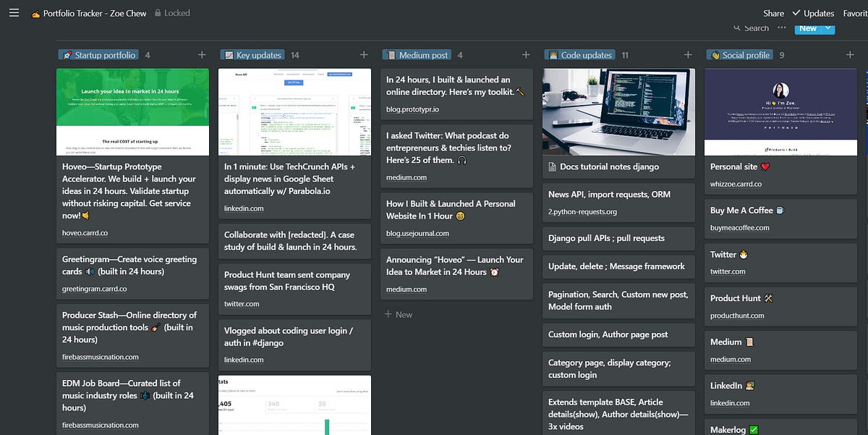Open the hamburger sidebar menu
This screenshot has height=435, width=868.
click(x=14, y=13)
